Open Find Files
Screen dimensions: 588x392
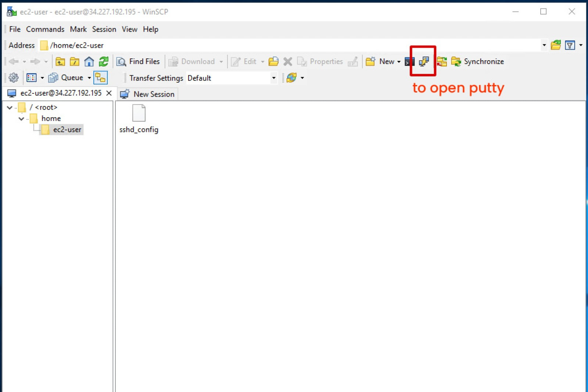138,62
